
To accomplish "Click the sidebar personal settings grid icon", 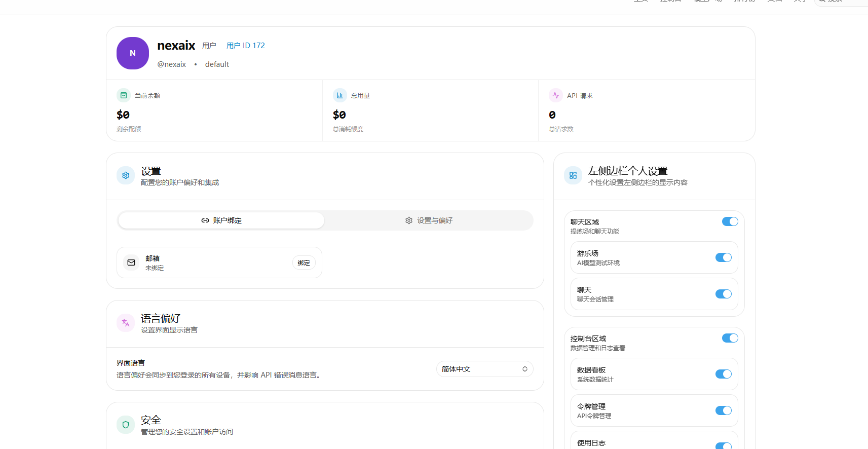I will [x=573, y=175].
